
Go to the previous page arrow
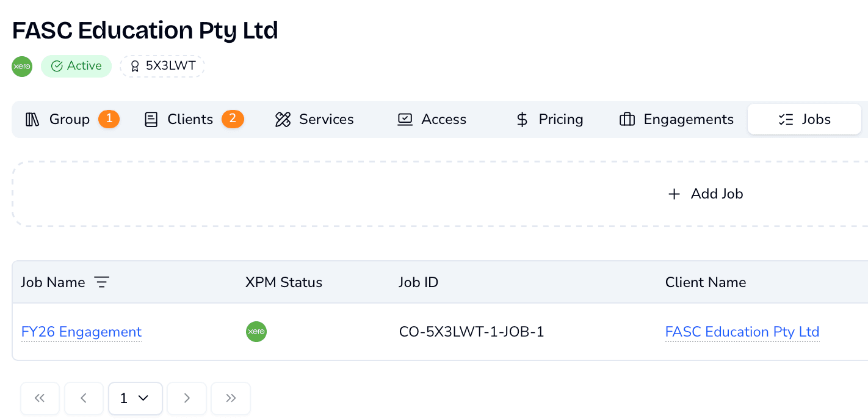pyautogui.click(x=84, y=398)
